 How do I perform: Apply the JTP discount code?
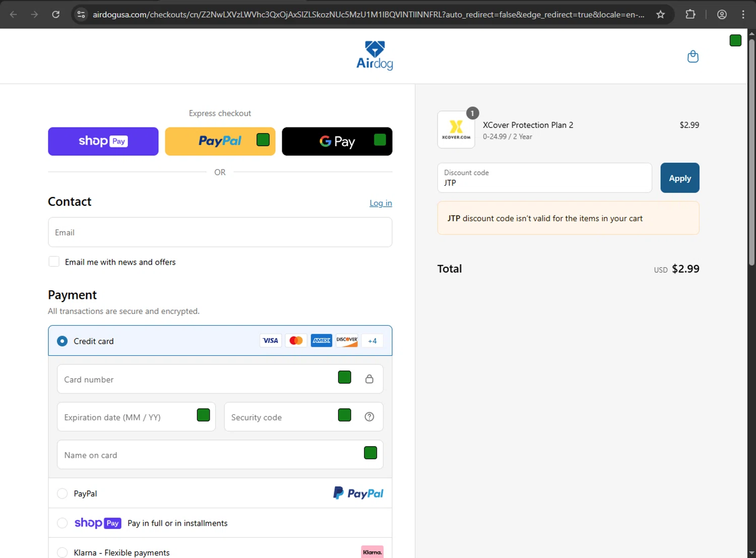680,178
